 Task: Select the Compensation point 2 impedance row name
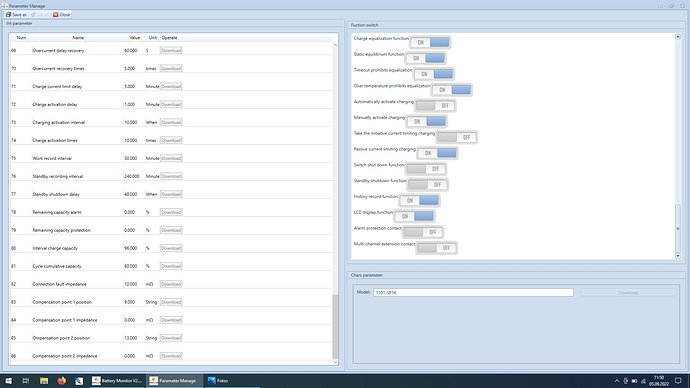coord(65,356)
